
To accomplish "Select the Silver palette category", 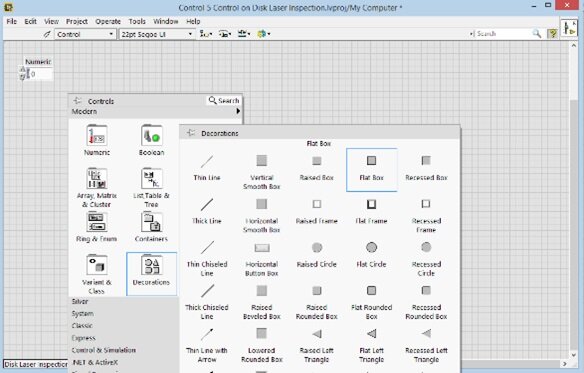I will [80, 301].
